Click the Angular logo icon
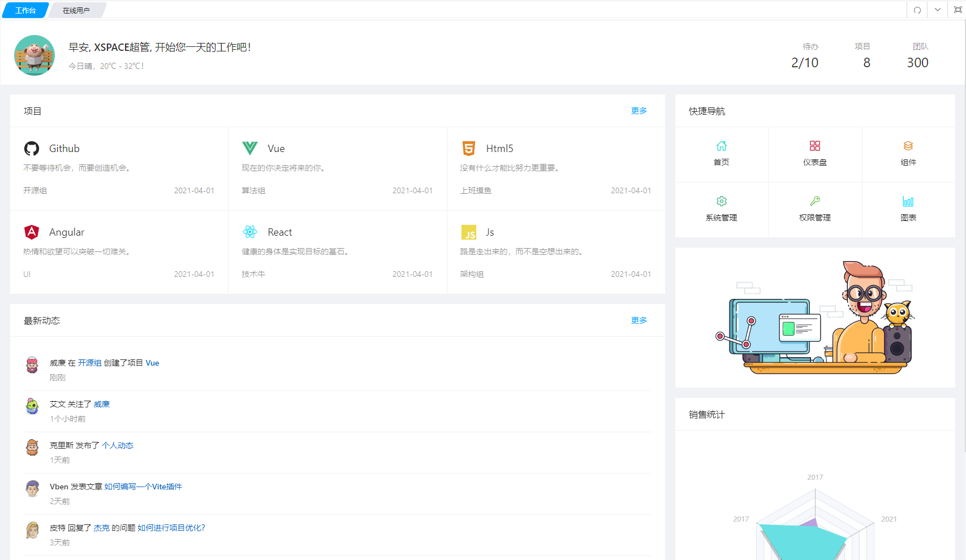 click(x=32, y=232)
